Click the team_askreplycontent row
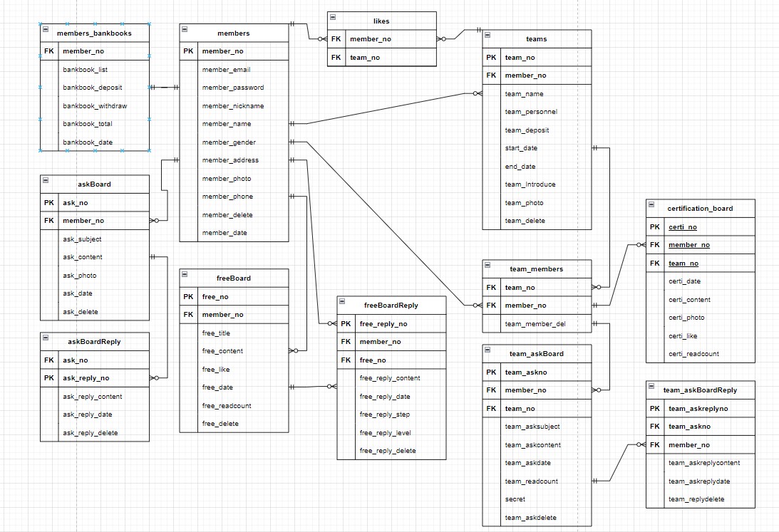Screen dimensions: 779x532 point(701,463)
